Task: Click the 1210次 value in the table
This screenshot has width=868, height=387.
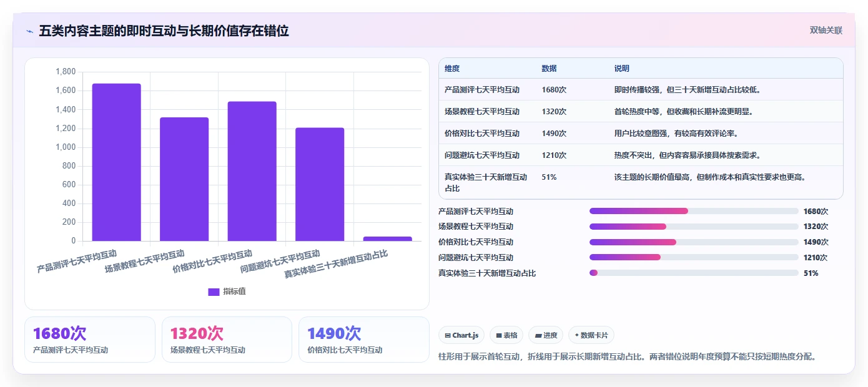Action: pyautogui.click(x=554, y=155)
